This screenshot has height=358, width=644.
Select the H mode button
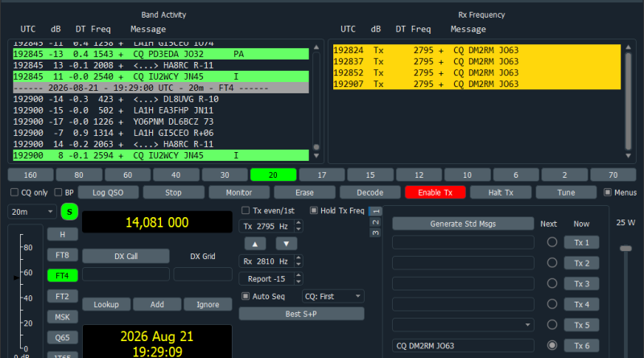point(63,234)
